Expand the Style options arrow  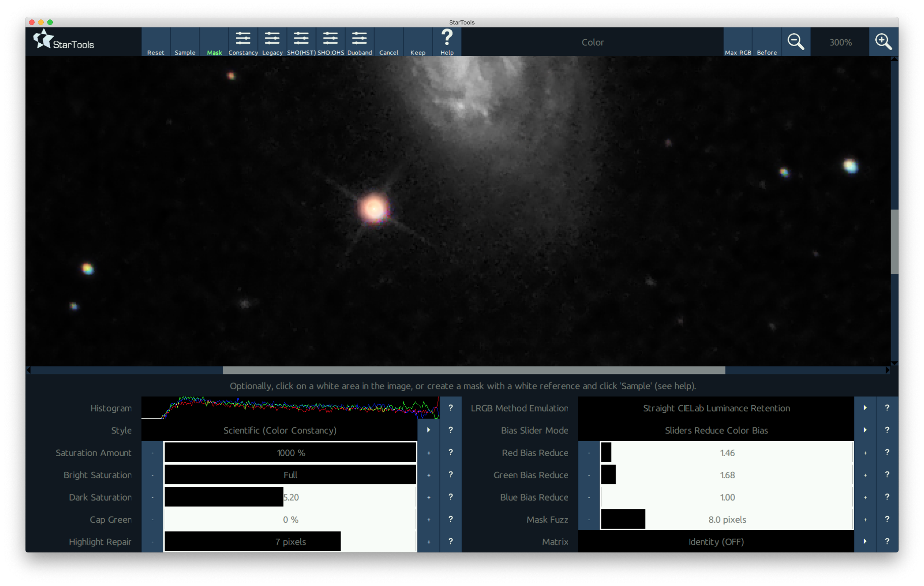coord(429,430)
